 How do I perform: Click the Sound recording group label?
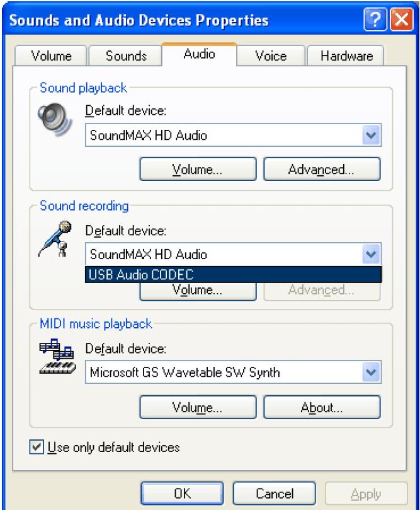click(84, 206)
